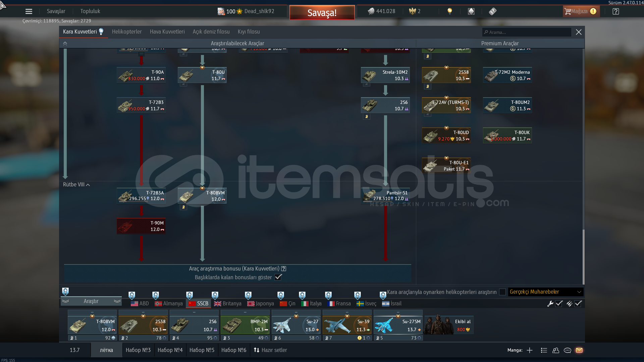Click the wrench auto-repair icon

pos(550,304)
